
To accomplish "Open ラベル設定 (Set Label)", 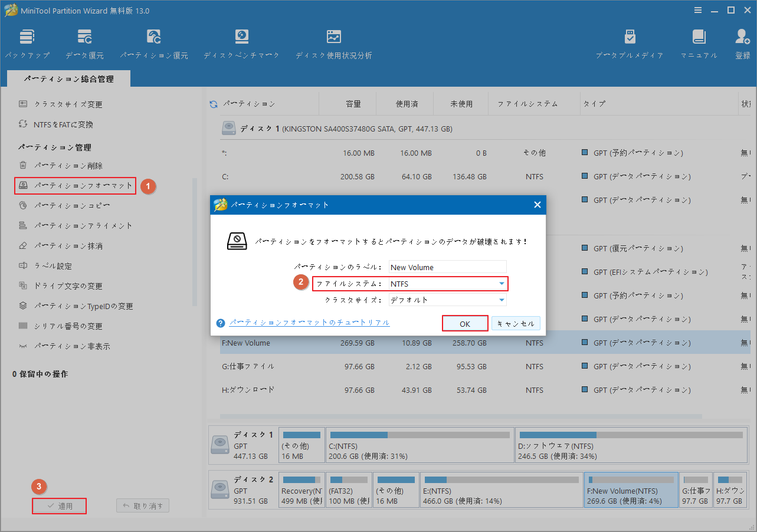I will coord(45,266).
